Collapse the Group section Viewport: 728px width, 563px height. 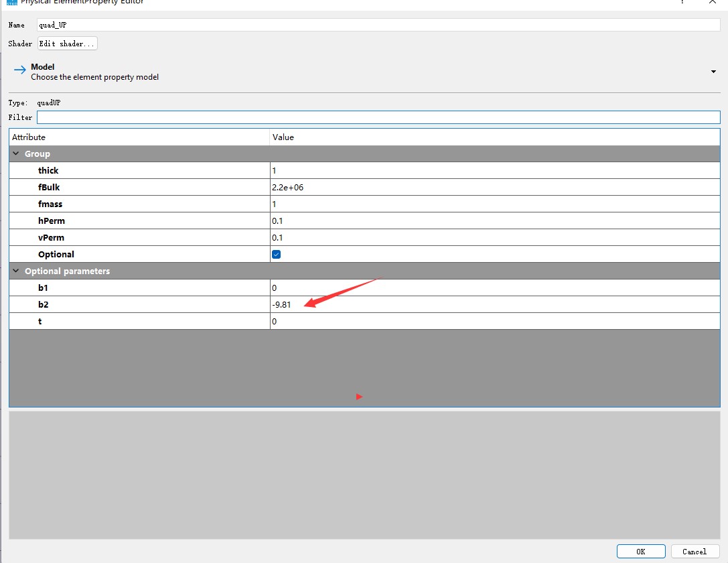(16, 153)
